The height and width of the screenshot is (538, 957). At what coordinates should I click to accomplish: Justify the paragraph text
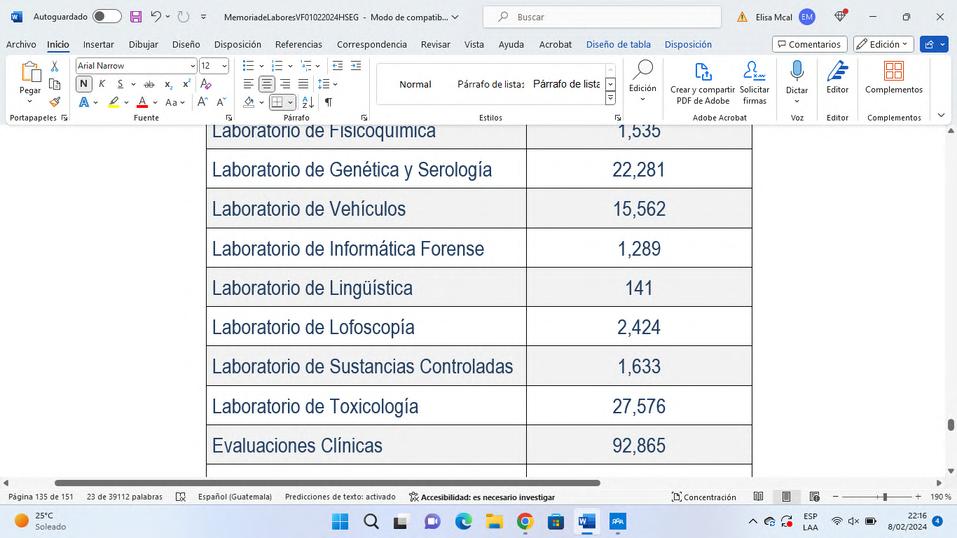pyautogui.click(x=303, y=84)
